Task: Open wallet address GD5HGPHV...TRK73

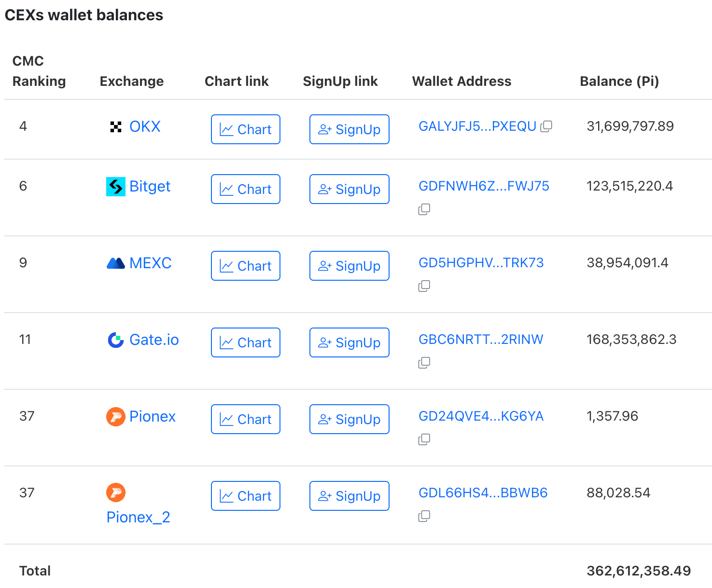Action: [481, 263]
